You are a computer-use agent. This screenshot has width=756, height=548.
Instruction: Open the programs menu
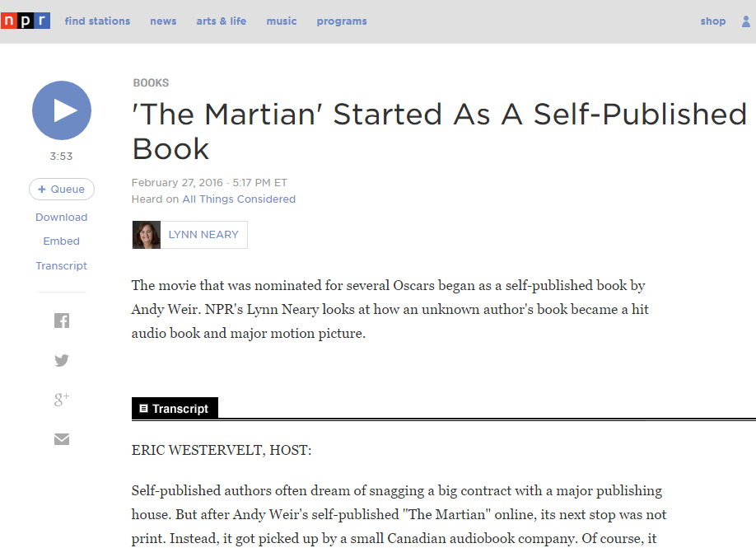pyautogui.click(x=342, y=21)
